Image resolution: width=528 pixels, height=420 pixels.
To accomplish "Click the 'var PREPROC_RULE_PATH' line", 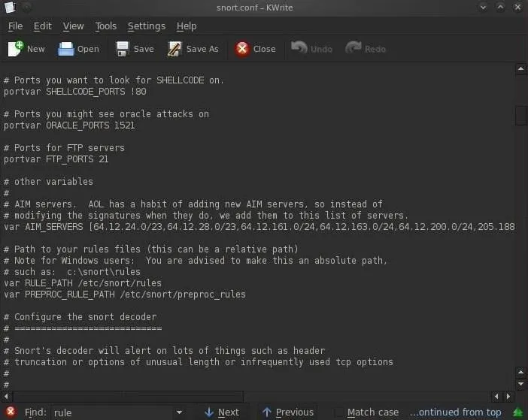I will click(x=125, y=295).
